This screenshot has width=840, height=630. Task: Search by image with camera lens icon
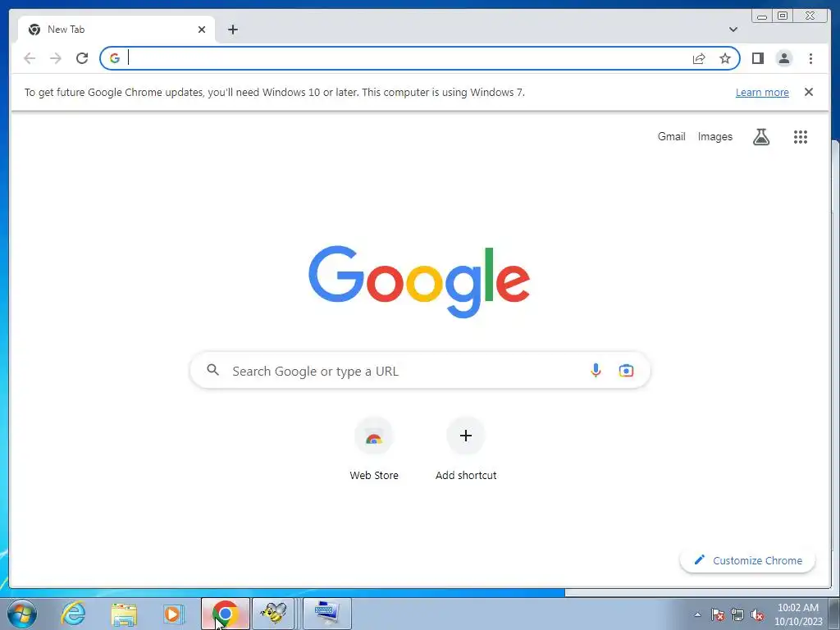tap(626, 370)
